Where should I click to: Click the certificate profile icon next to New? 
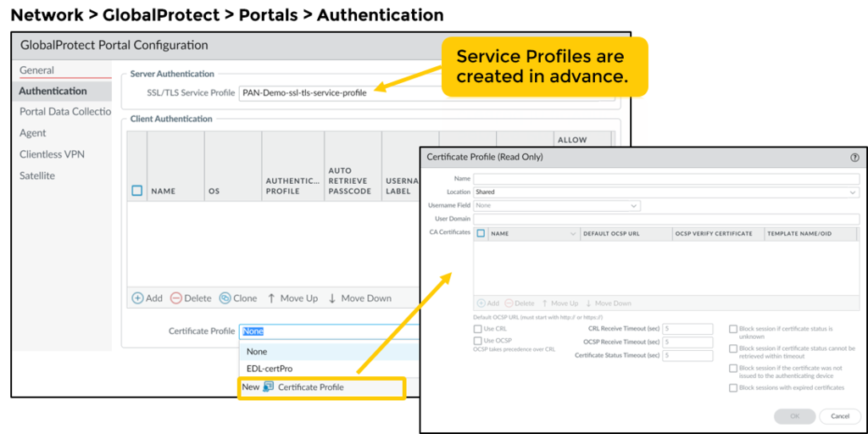(x=269, y=387)
